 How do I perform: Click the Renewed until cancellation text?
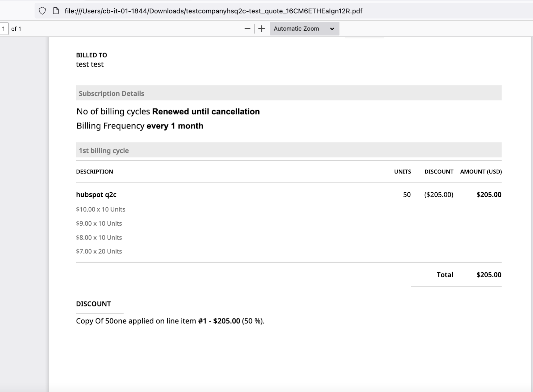pos(206,111)
